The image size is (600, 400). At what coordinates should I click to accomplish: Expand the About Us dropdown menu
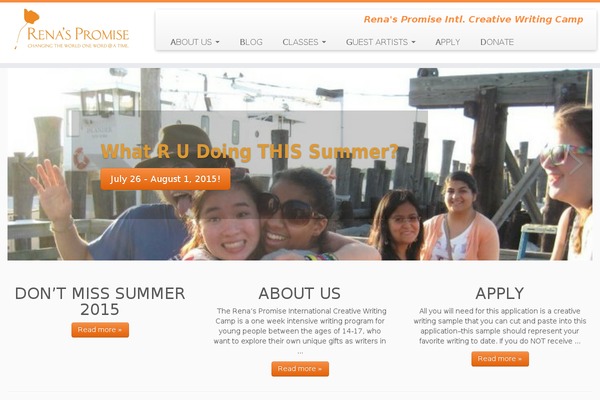195,42
